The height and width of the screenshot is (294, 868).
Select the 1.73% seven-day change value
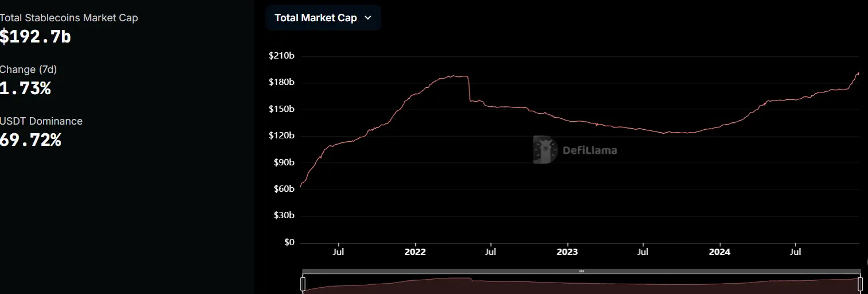pyautogui.click(x=25, y=88)
